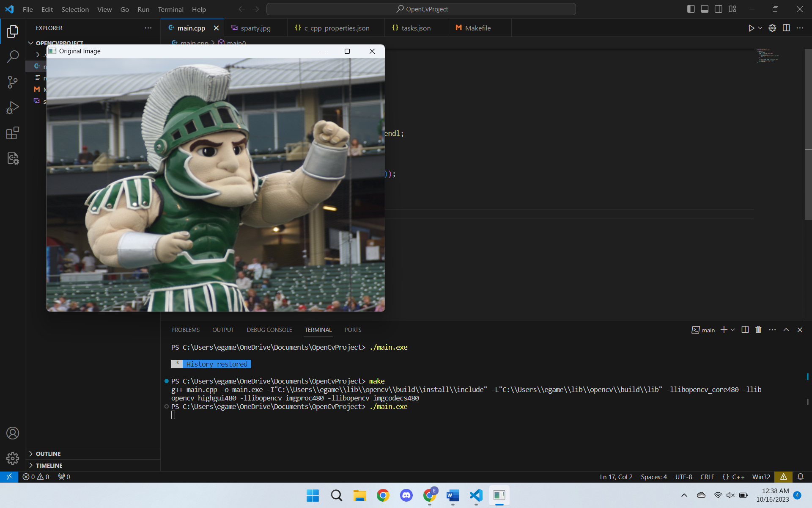The width and height of the screenshot is (812, 508).
Task: Click the Run C/C++ file play button
Action: tap(751, 28)
